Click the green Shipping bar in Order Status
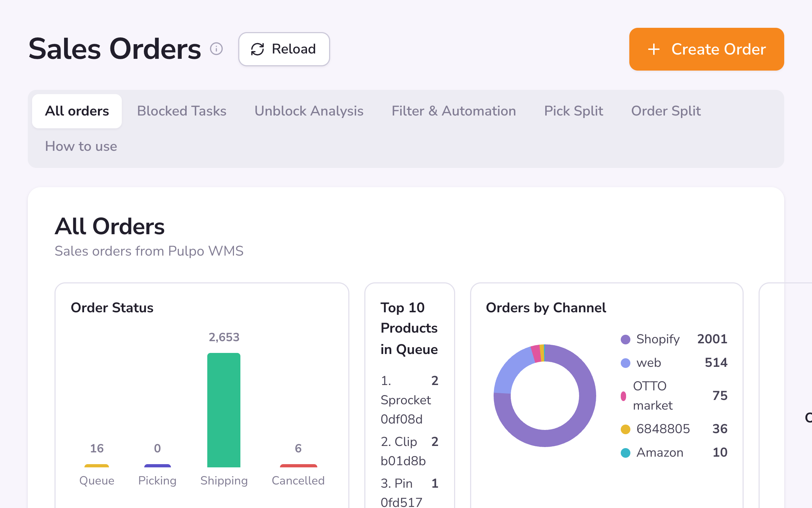 coord(224,410)
